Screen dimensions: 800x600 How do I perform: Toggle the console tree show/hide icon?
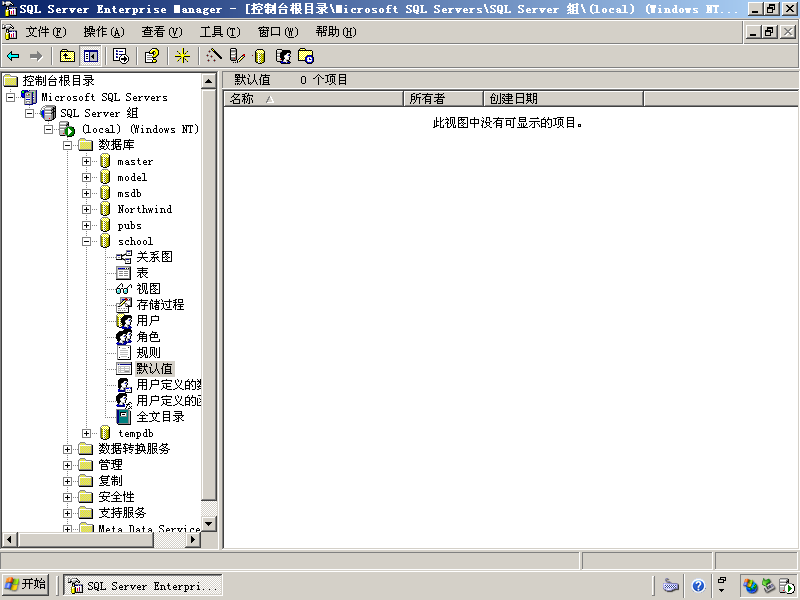point(91,56)
